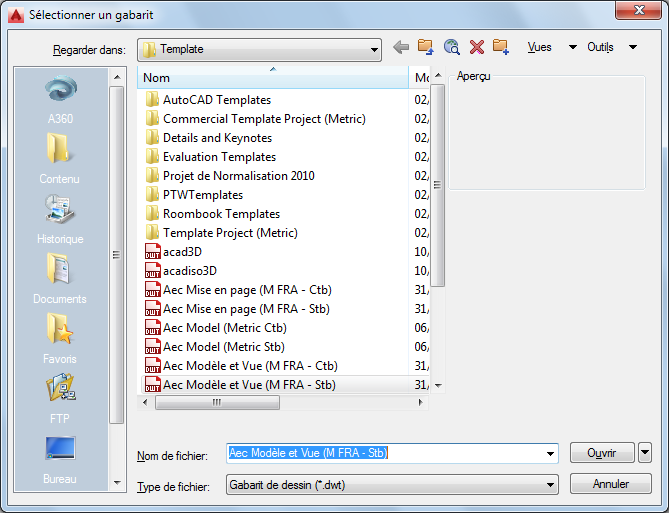Click the search the web icon
669x513 pixels.
tap(451, 47)
